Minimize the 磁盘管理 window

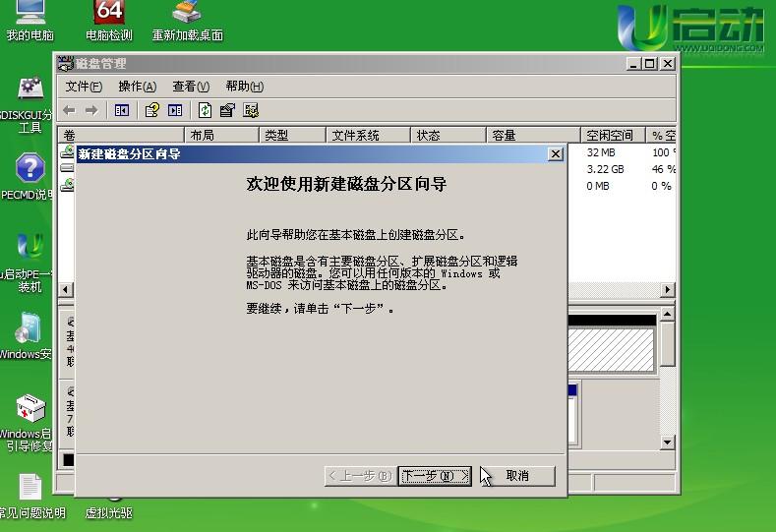(x=634, y=63)
